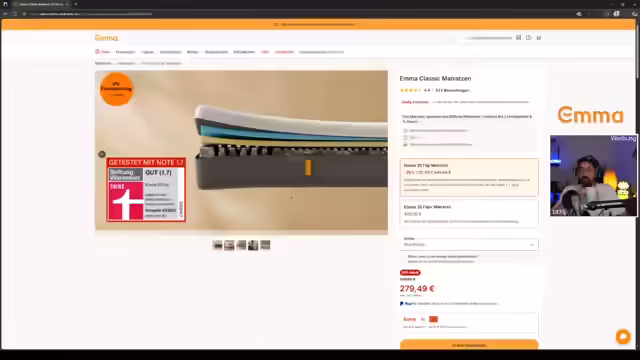Select the second product thumbnail
The height and width of the screenshot is (360, 640).
pyautogui.click(x=229, y=245)
